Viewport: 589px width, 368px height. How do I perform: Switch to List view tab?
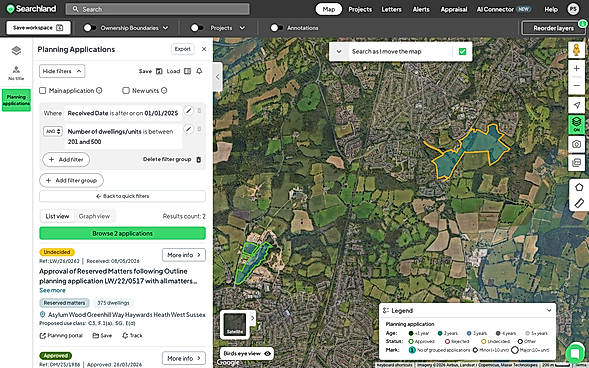57,216
